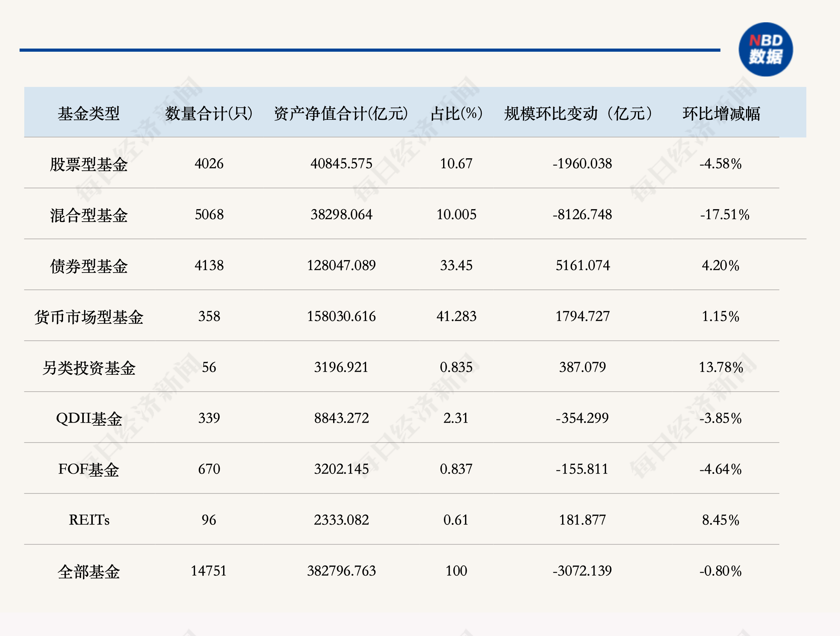
Task: Select the 股票型基金 row label
Action: click(x=89, y=164)
